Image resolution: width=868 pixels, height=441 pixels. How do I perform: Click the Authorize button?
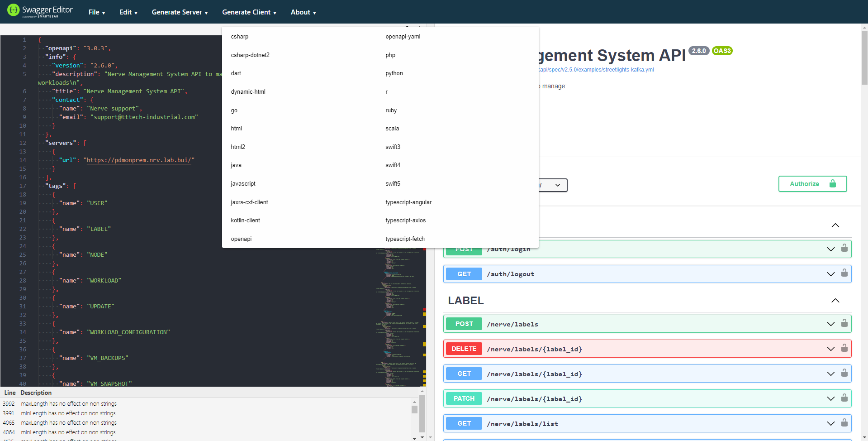click(812, 184)
